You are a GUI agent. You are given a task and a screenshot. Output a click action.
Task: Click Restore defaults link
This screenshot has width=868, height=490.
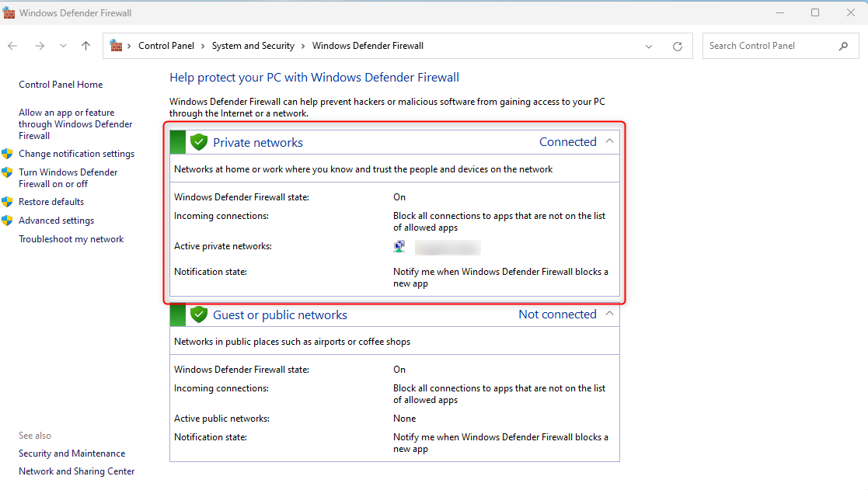click(51, 202)
